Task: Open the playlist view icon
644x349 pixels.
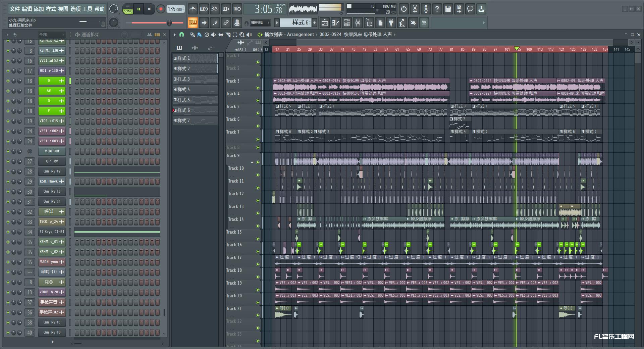Action: pyautogui.click(x=325, y=23)
